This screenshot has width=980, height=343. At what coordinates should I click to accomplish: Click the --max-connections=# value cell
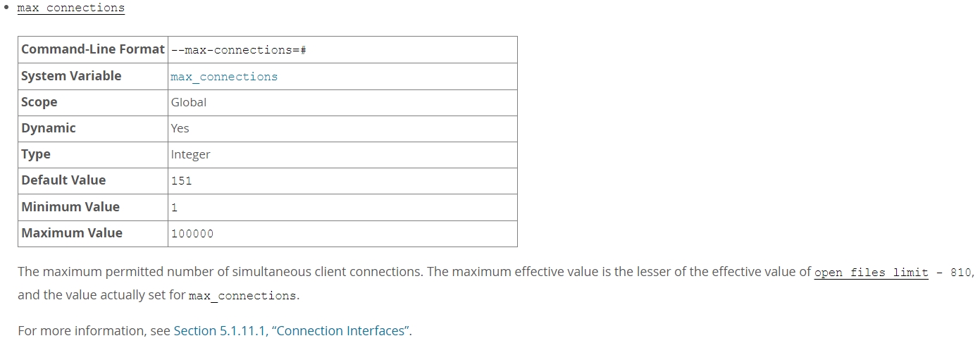pos(237,50)
